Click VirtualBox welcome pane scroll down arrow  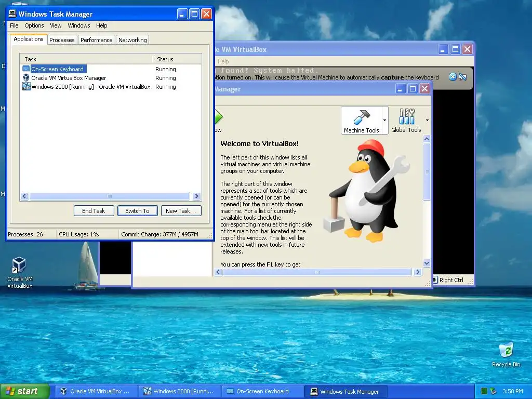tap(427, 263)
